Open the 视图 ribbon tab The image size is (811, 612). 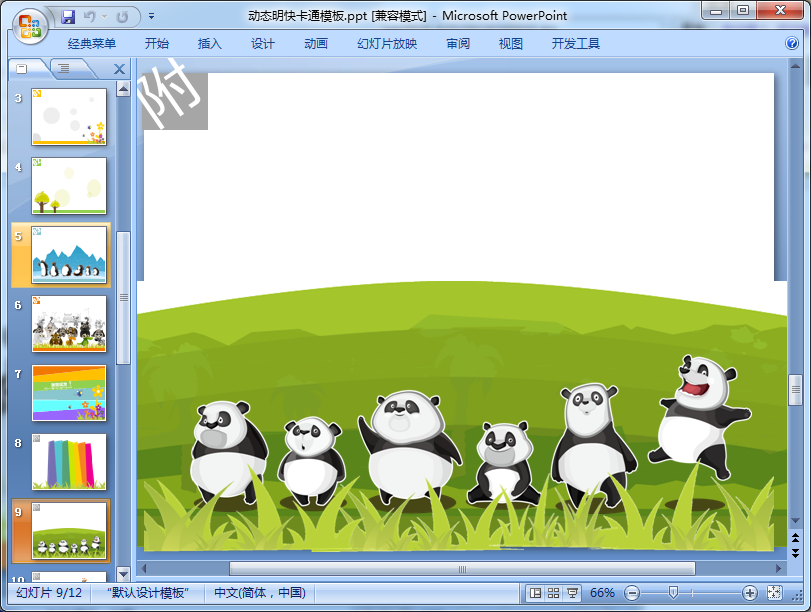pos(510,44)
